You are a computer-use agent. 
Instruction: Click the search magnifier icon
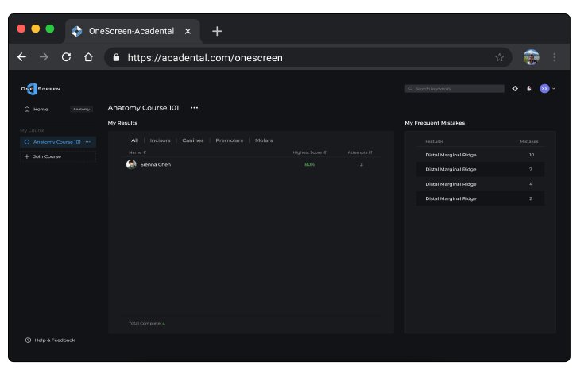(411, 89)
